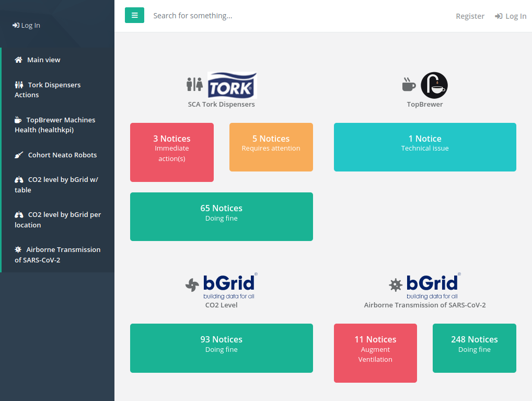Open the 1 Notice Technical issue card
The width and height of the screenshot is (532, 401).
tap(425, 147)
